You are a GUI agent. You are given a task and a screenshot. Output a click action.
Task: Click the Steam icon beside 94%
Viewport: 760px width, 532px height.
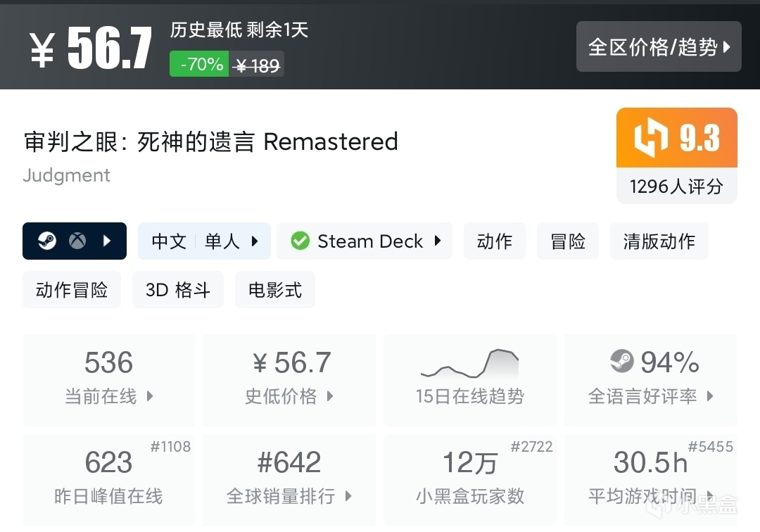[622, 362]
